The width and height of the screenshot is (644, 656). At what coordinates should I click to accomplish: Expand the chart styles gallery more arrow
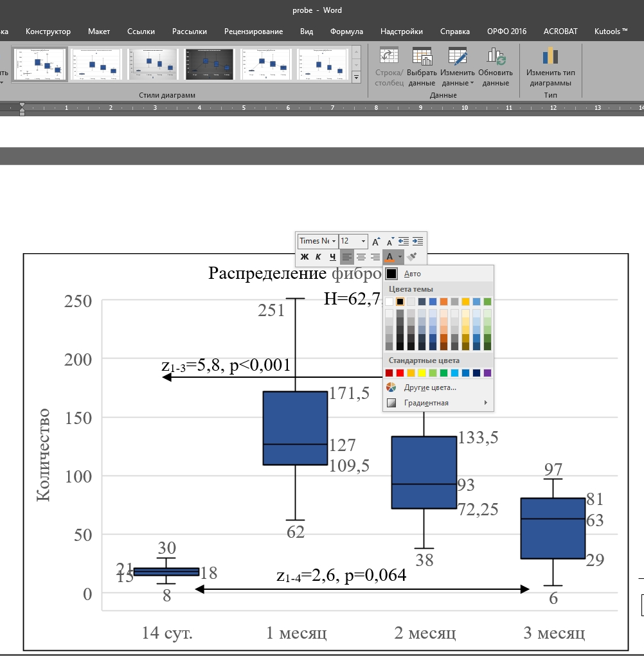356,77
